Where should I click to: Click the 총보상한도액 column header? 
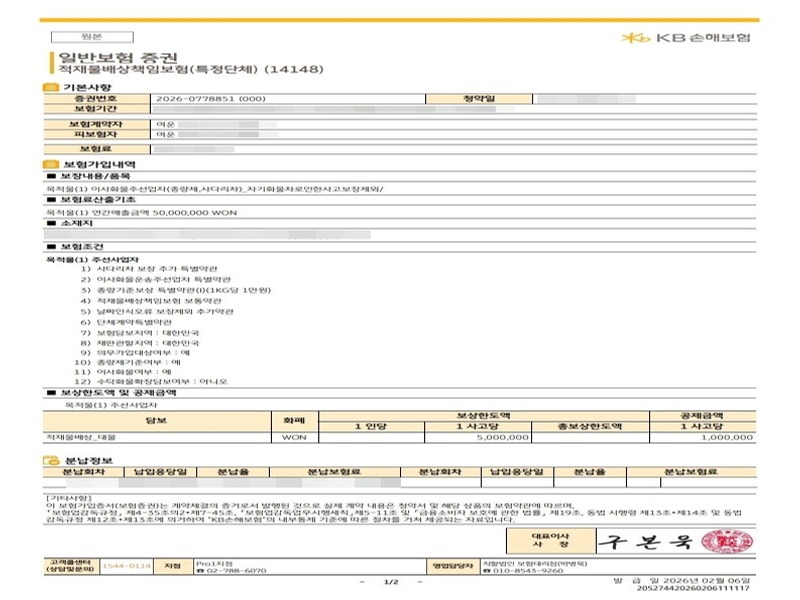(x=590, y=427)
